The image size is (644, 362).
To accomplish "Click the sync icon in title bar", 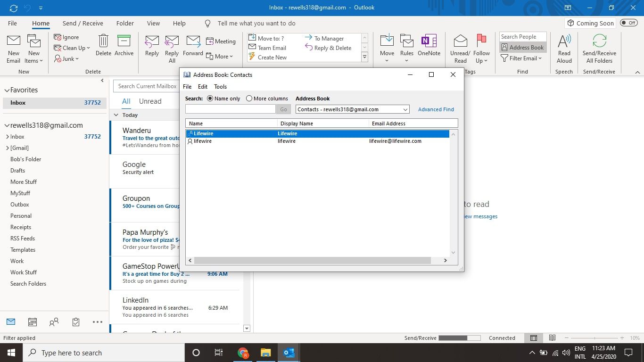I will [14, 8].
